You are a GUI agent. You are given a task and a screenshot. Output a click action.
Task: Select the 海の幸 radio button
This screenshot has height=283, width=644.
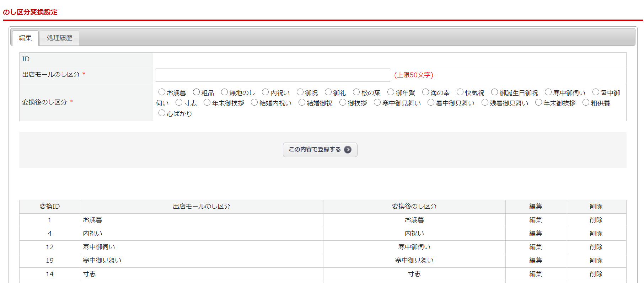tap(425, 92)
